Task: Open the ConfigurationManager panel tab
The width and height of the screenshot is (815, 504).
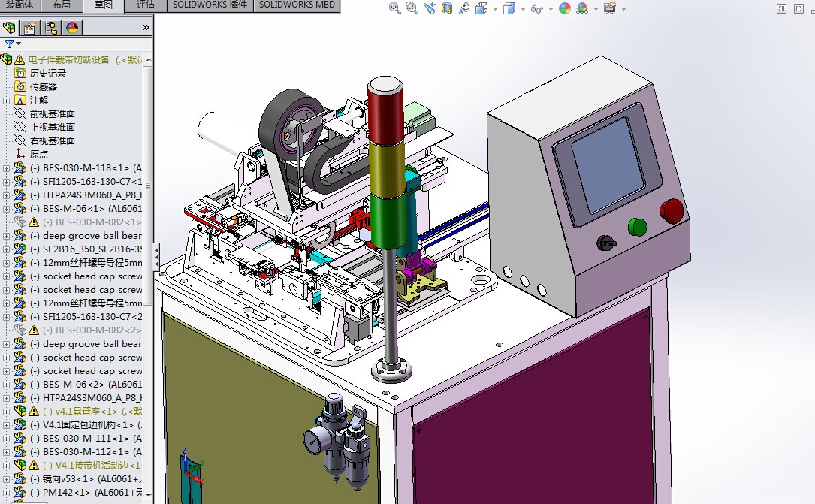Action: (51, 28)
